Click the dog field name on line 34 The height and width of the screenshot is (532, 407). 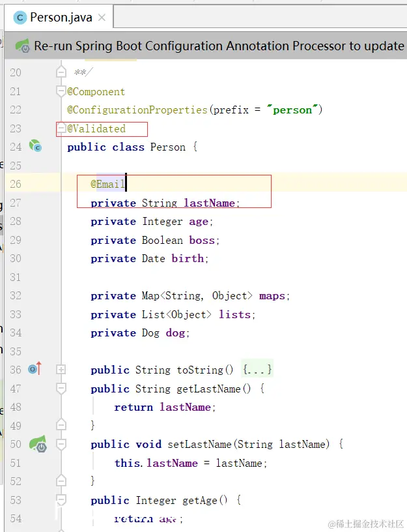tap(175, 333)
